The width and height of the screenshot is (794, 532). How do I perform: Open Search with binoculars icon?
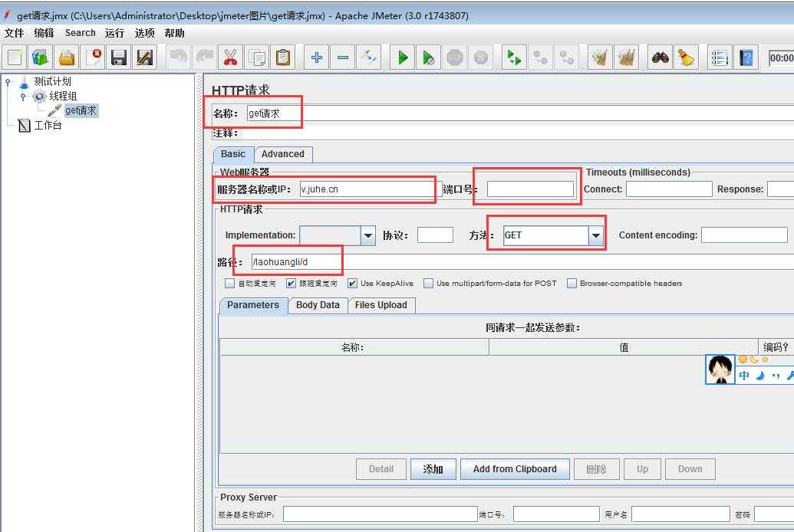click(x=660, y=57)
